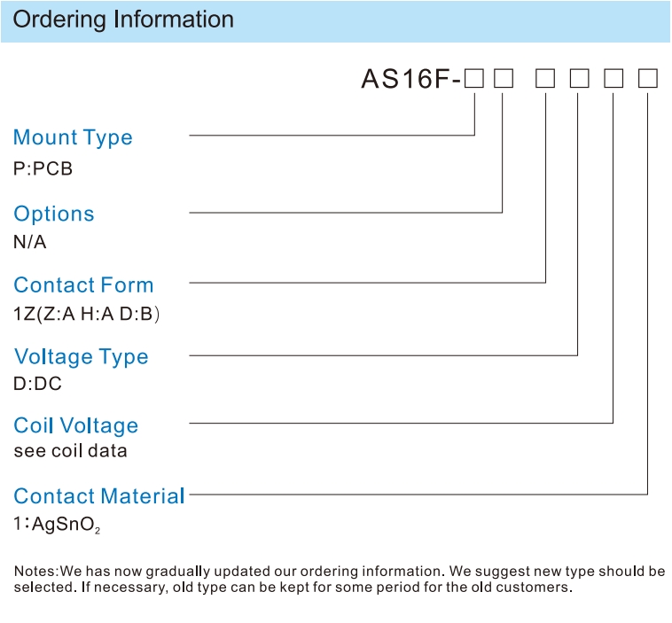Image resolution: width=672 pixels, height=623 pixels.
Task: Click the third box for Contact Form
Action: (x=545, y=78)
